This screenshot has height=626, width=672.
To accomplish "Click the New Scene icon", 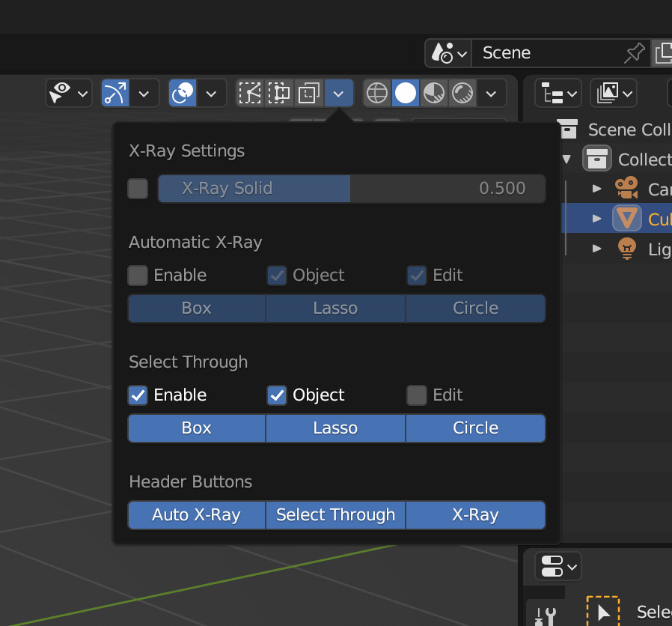I will click(x=662, y=53).
